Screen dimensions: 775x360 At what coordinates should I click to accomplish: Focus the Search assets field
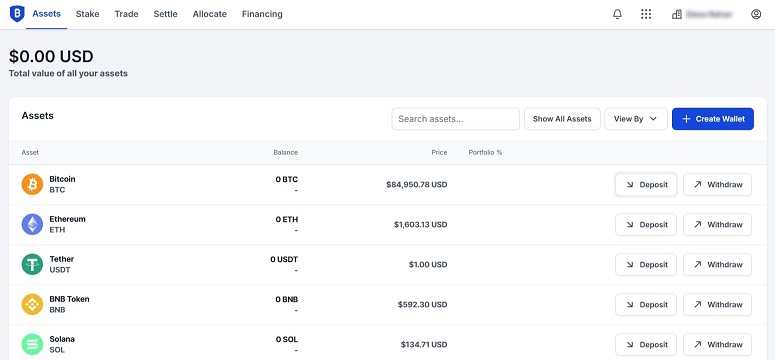456,119
